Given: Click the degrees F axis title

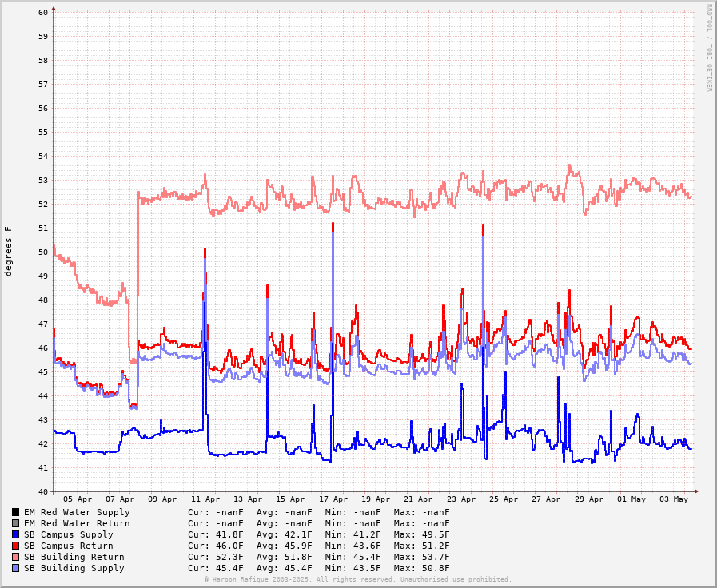Looking at the screenshot, I should click(9, 251).
